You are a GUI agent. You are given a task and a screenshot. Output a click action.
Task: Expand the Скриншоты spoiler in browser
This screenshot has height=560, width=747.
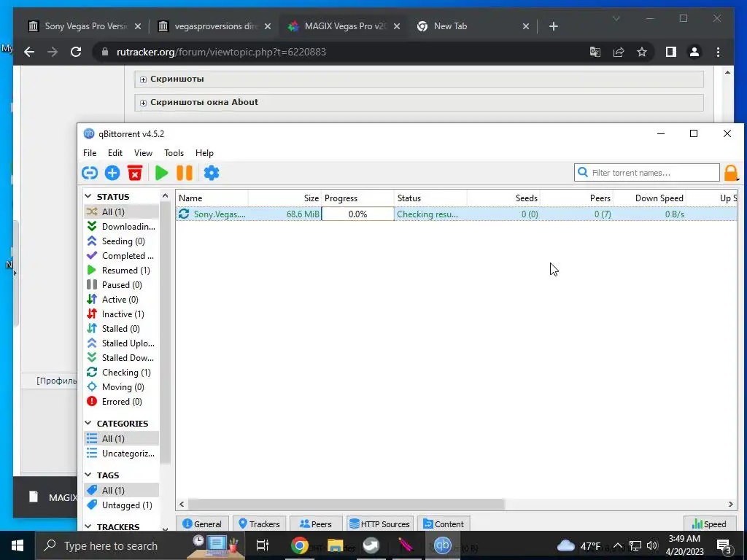click(x=144, y=79)
